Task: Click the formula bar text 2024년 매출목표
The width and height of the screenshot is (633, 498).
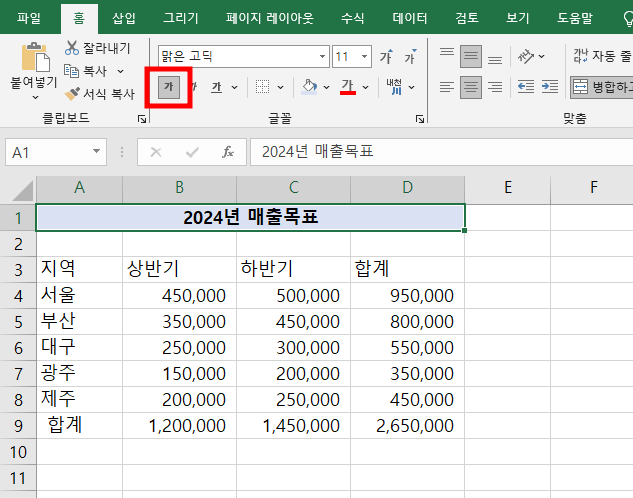Action: point(318,152)
